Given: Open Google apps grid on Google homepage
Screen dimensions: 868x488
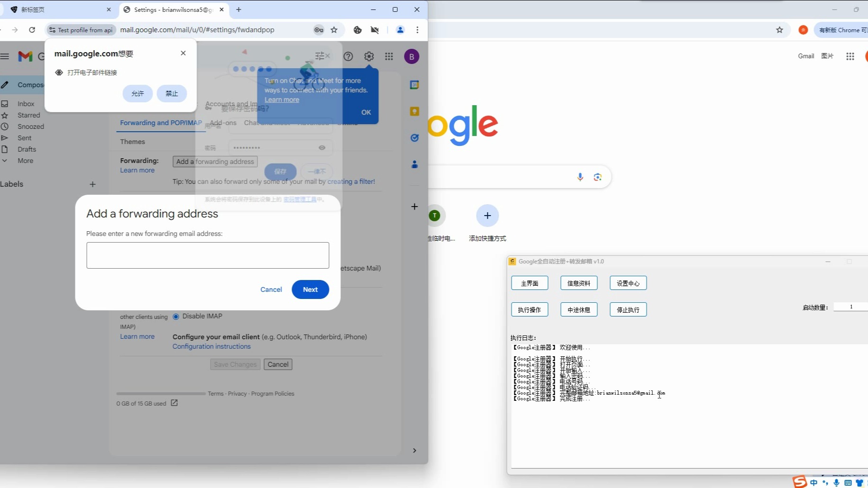Looking at the screenshot, I should point(850,56).
